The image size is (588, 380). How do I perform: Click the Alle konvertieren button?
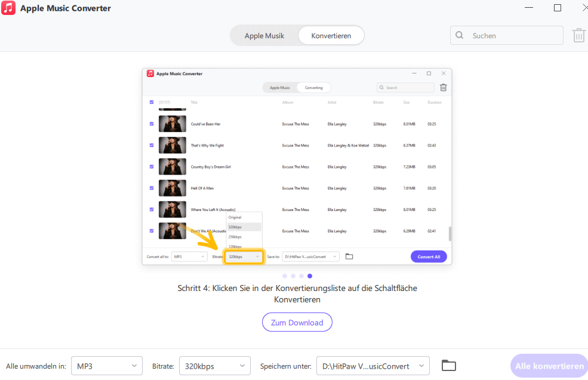549,366
